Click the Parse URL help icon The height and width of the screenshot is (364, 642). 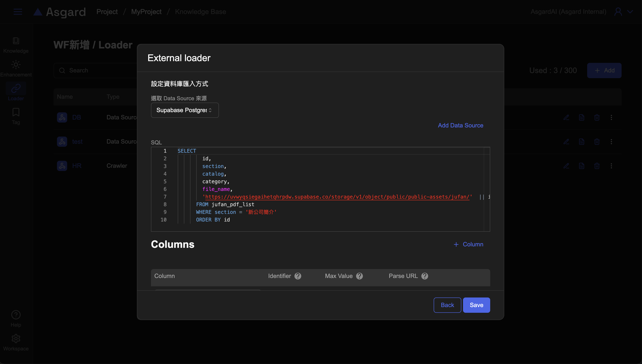click(x=425, y=276)
